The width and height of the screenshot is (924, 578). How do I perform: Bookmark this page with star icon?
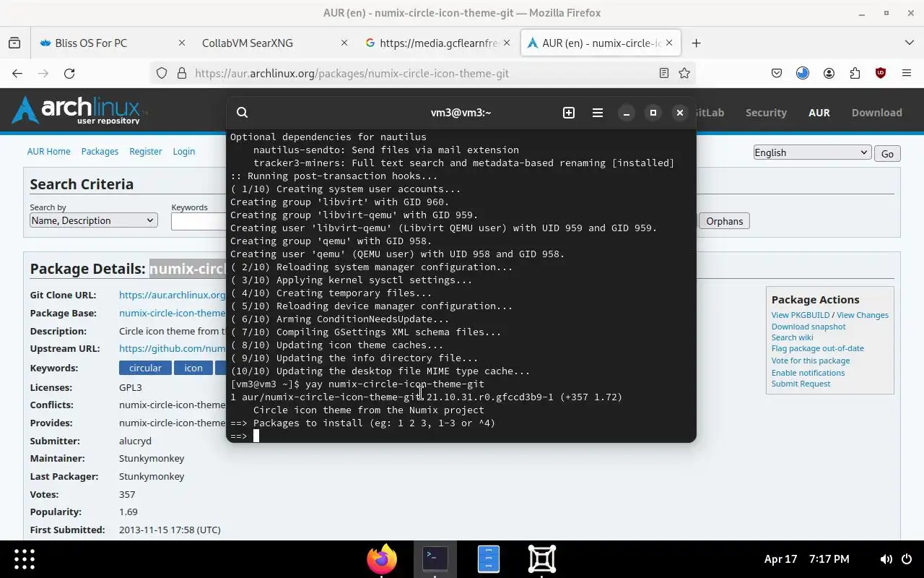click(684, 73)
